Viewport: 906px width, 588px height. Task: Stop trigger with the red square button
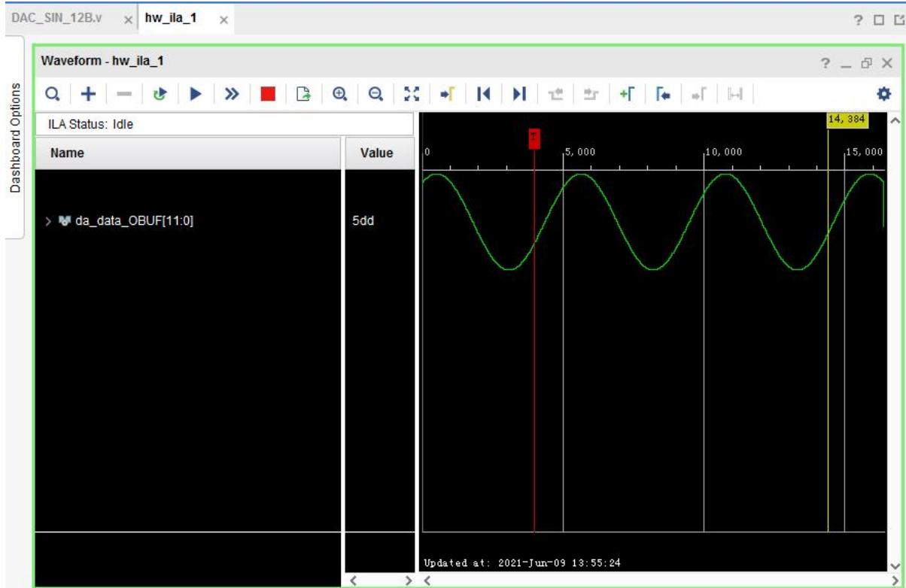tap(267, 94)
